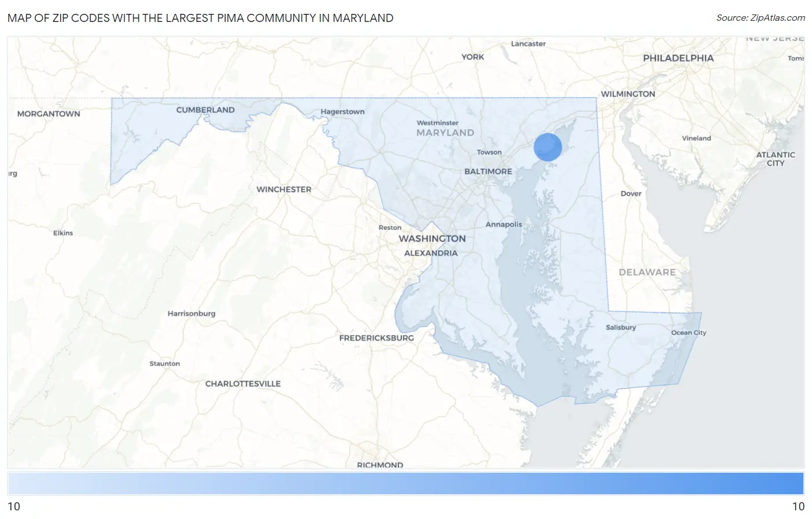812x519 pixels.
Task: Click the RICHMOND label
Action: 380,464
